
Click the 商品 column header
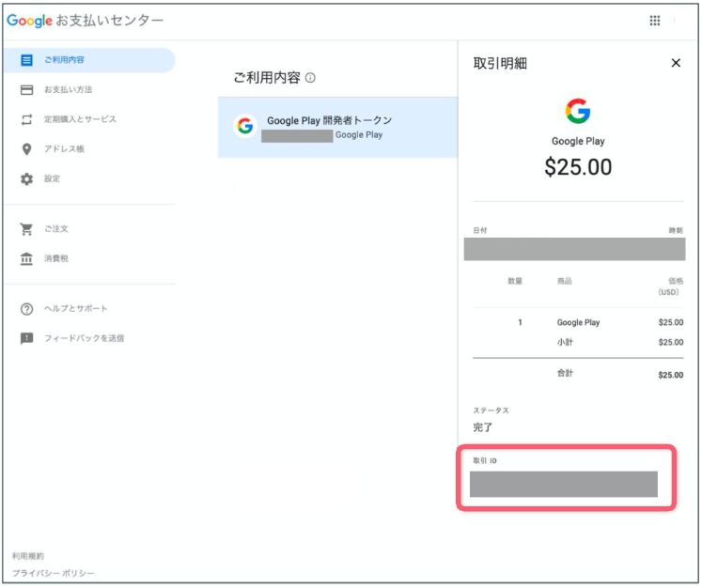(x=564, y=281)
